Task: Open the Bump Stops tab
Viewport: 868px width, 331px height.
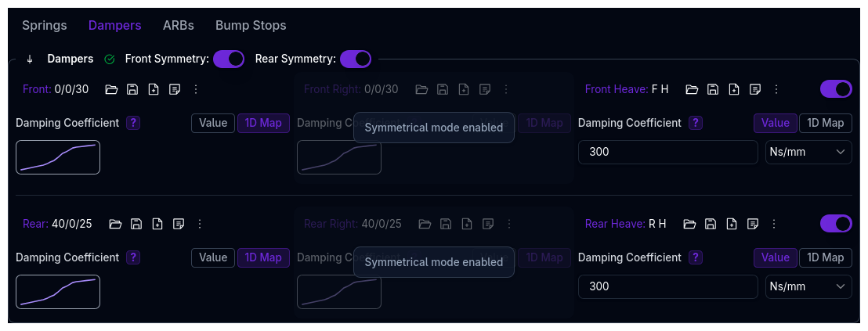Action: coord(251,25)
